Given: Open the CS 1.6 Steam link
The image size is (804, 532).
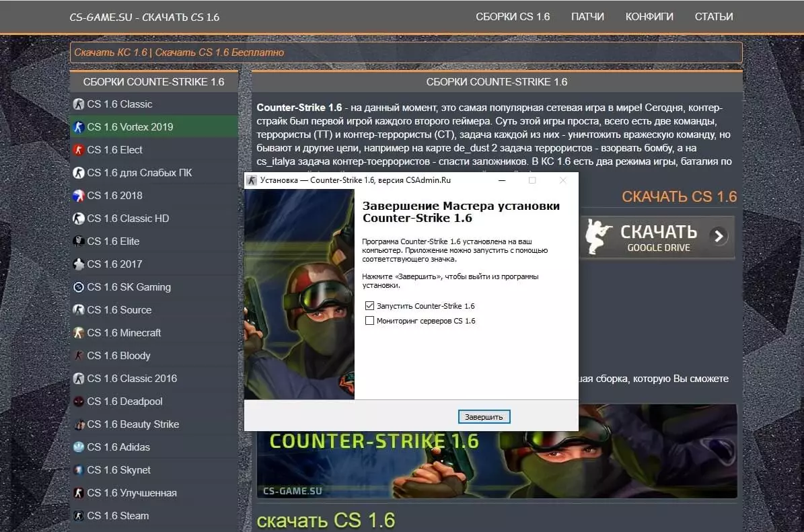Looking at the screenshot, I should coord(118,516).
